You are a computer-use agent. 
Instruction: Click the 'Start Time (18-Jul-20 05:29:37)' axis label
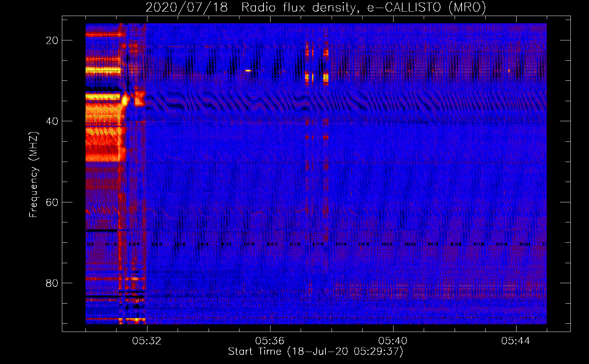(x=316, y=352)
